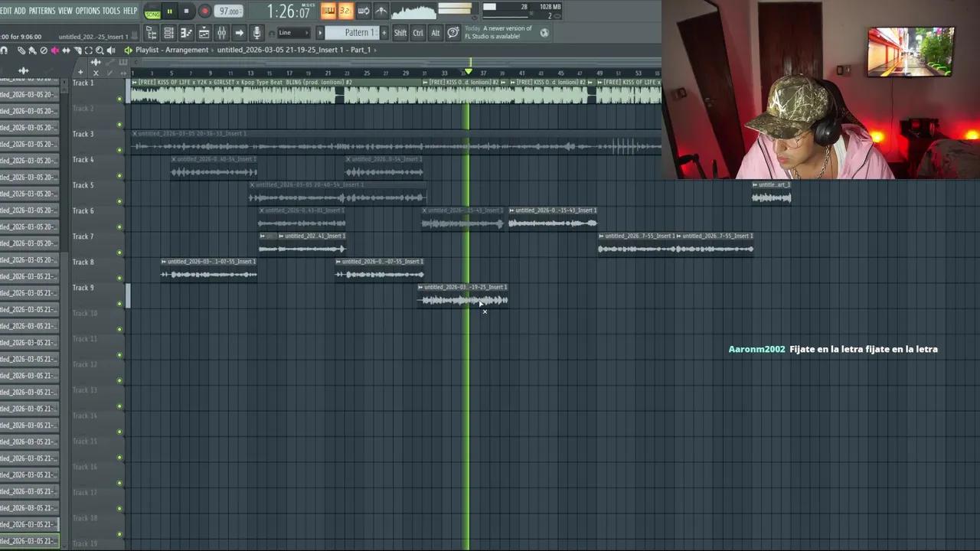Open the OPTIONS menu

coord(87,11)
